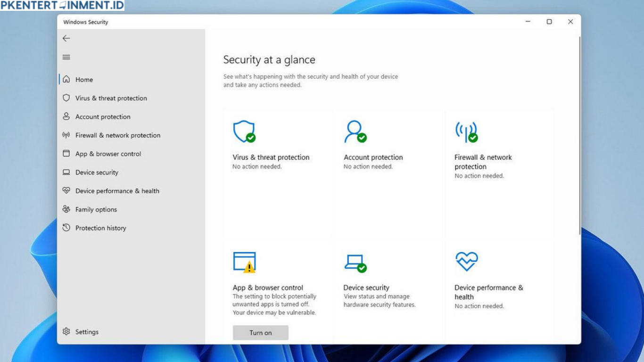This screenshot has width=644, height=362.
Task: Click the hamburger navigation menu
Action: (x=66, y=57)
